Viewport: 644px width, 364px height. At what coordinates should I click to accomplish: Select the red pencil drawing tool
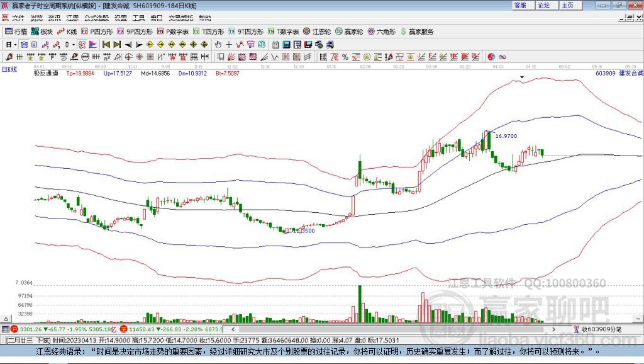point(9,57)
